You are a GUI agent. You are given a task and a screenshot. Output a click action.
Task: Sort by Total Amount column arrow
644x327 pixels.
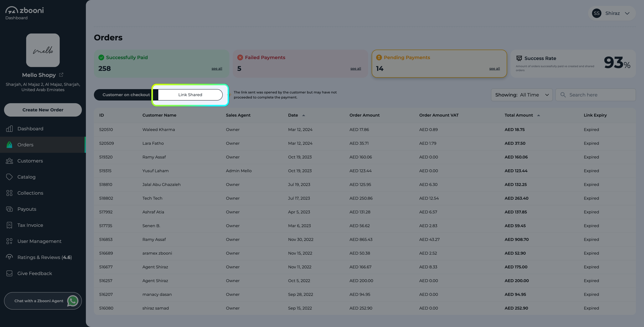[538, 115]
